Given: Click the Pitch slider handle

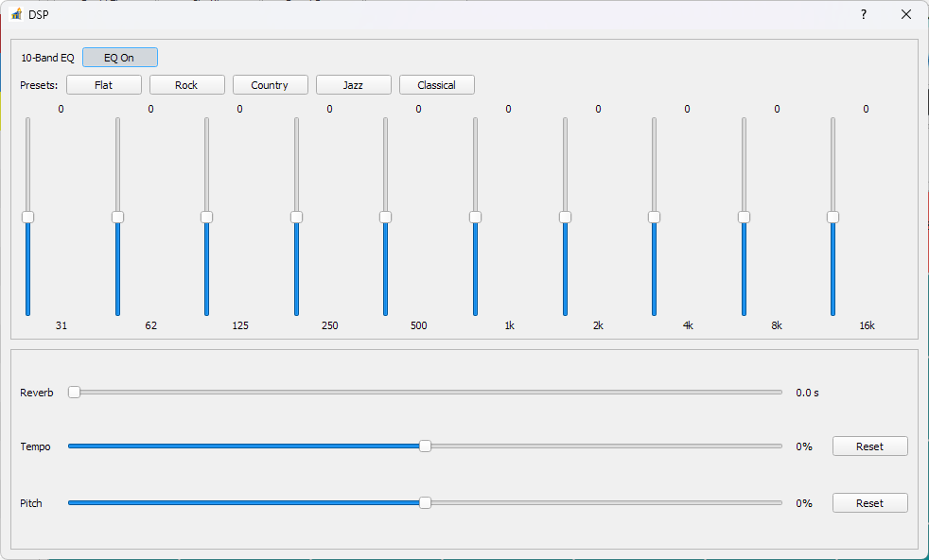Looking at the screenshot, I should (x=425, y=502).
